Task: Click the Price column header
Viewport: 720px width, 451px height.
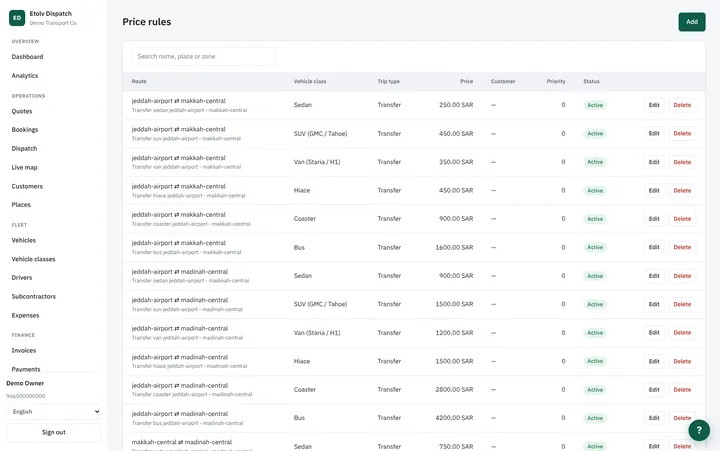Action: tap(467, 81)
